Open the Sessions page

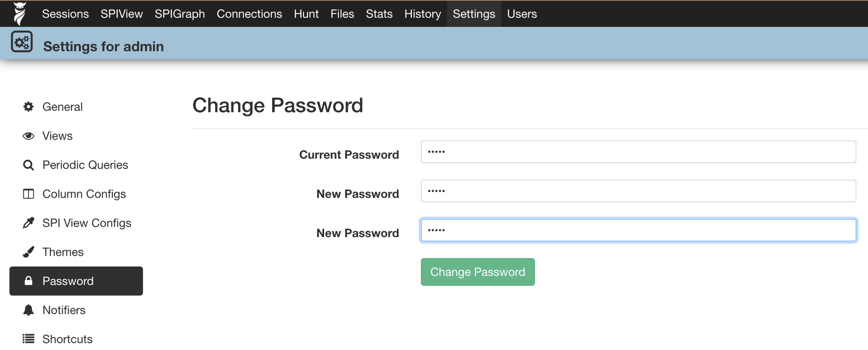point(65,14)
